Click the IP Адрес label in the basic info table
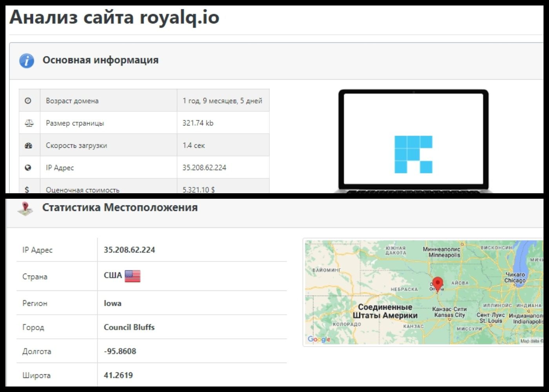 (x=60, y=168)
